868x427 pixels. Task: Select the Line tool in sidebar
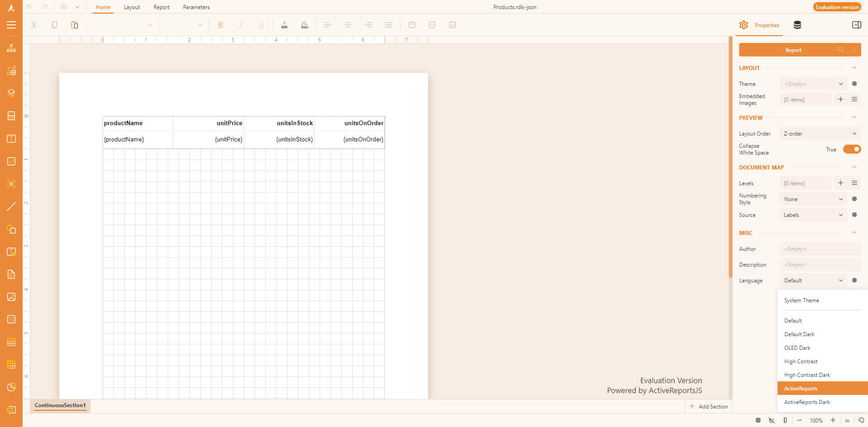(x=11, y=206)
